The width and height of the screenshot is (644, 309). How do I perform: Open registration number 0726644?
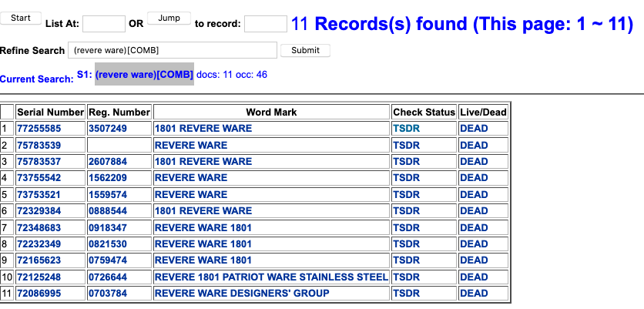108,277
